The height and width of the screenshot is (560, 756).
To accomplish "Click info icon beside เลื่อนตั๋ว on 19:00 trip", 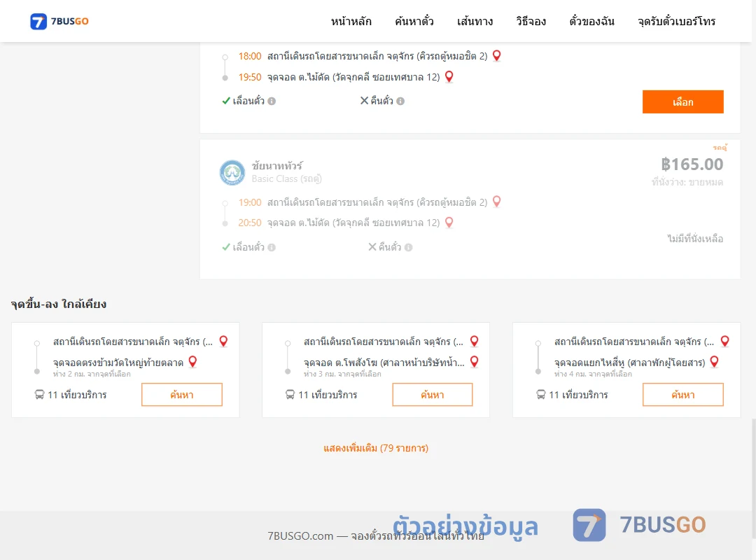I will pyautogui.click(x=272, y=247).
